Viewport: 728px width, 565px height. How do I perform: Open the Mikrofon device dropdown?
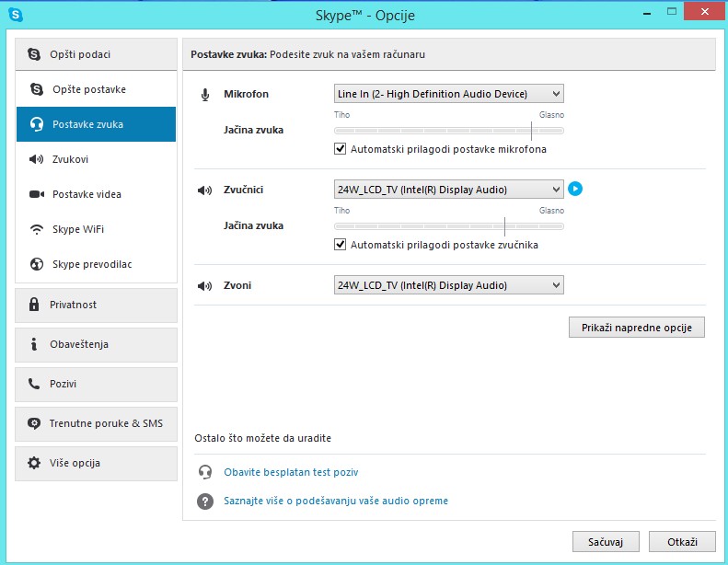448,94
